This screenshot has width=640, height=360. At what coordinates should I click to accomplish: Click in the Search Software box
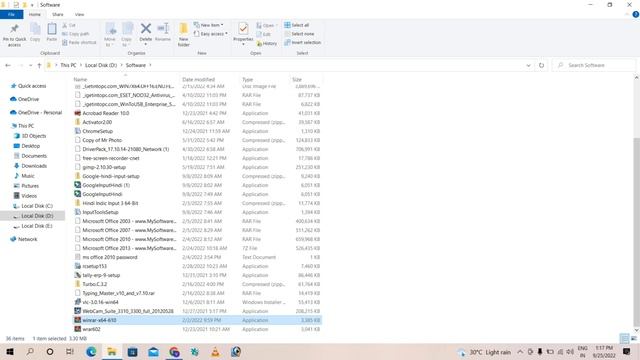[x=594, y=65]
